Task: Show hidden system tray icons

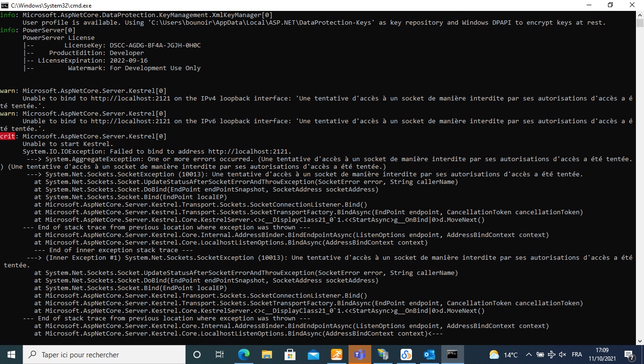Action: click(x=528, y=355)
